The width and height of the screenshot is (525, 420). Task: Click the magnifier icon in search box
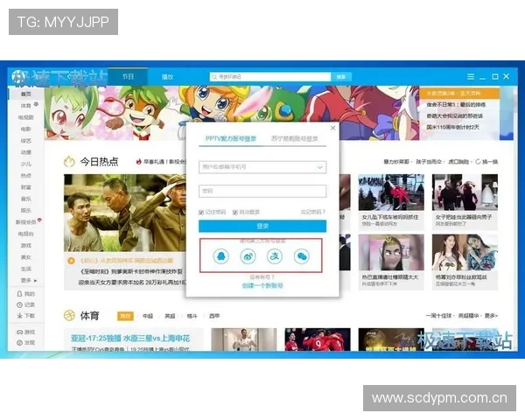(214, 77)
